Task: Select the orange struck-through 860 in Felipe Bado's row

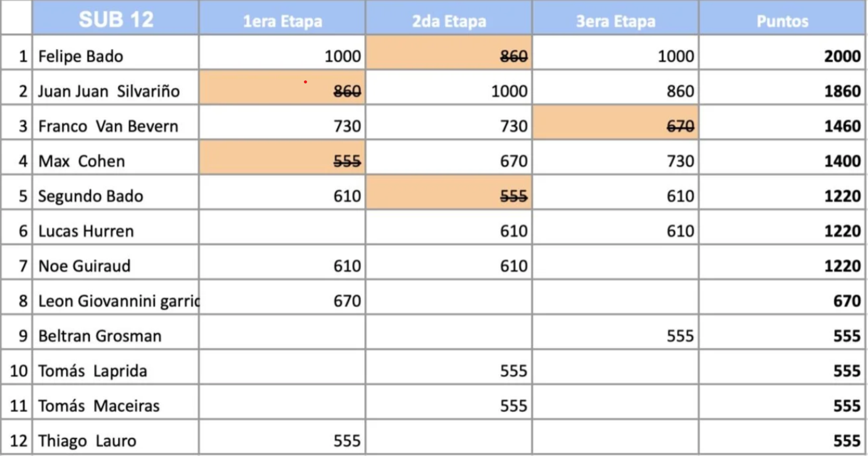Action: pyautogui.click(x=449, y=53)
